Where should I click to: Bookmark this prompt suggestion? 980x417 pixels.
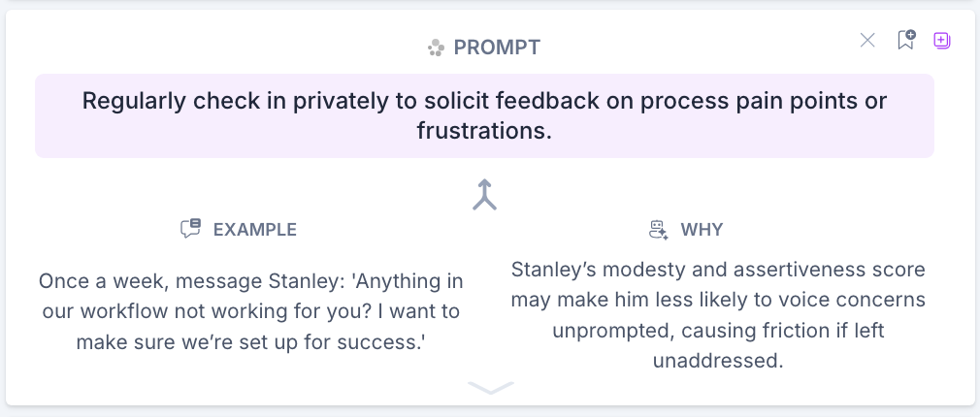[x=905, y=40]
